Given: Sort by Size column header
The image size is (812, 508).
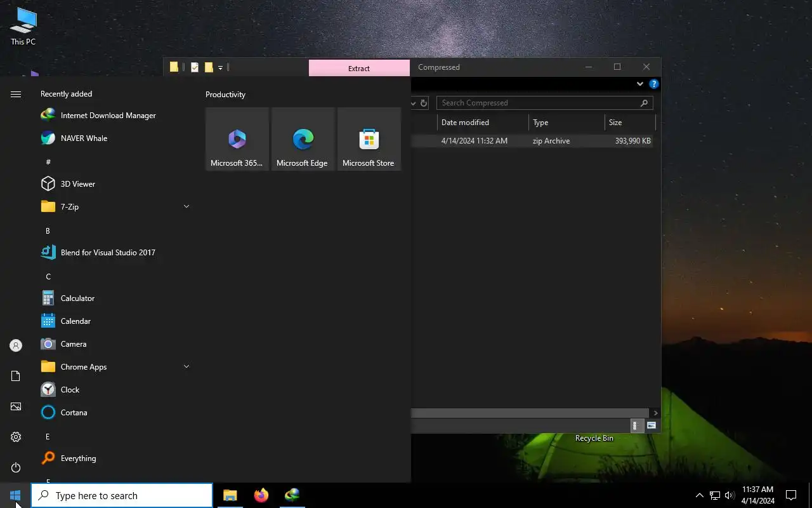Looking at the screenshot, I should point(630,123).
